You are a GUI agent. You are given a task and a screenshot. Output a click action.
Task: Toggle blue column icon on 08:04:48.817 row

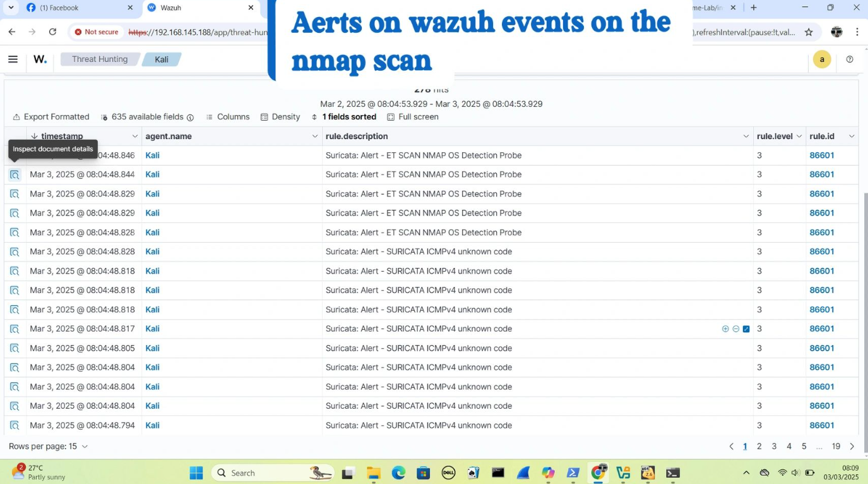point(746,329)
